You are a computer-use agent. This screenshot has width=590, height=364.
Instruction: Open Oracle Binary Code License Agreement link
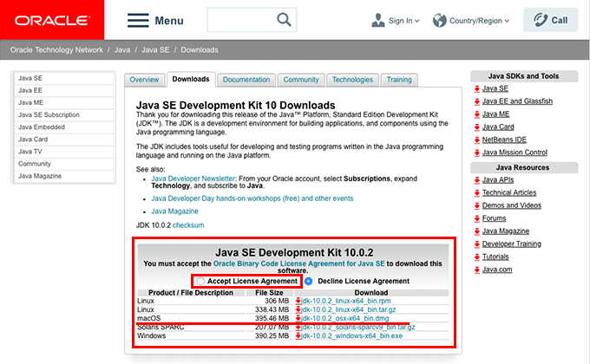click(298, 263)
